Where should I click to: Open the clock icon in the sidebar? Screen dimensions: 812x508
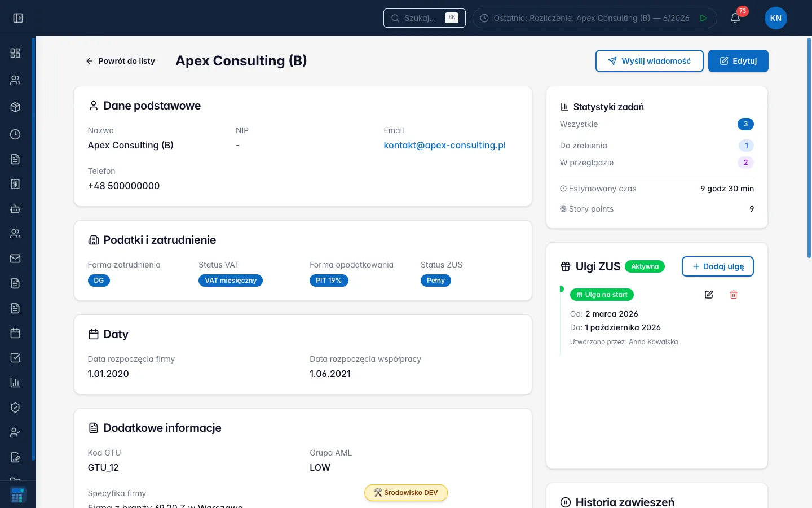[x=15, y=134]
